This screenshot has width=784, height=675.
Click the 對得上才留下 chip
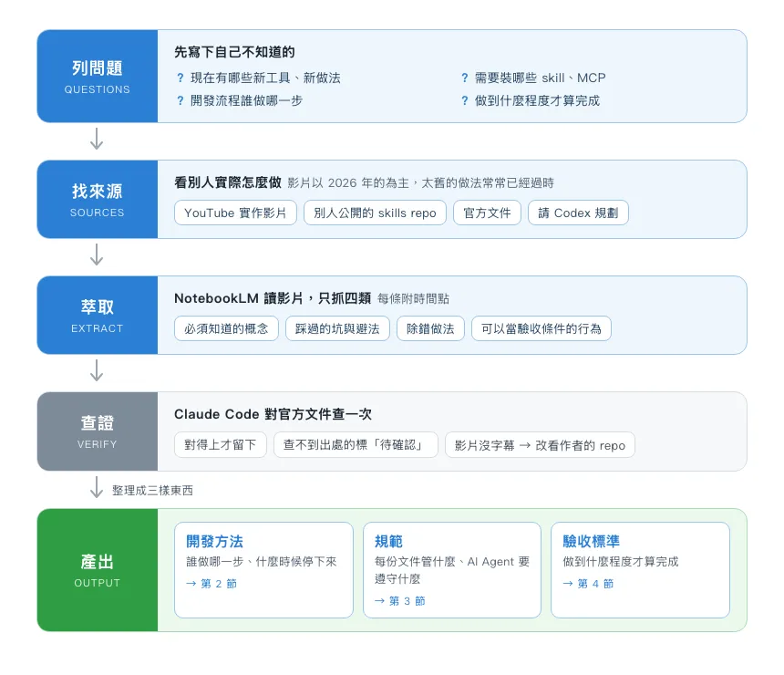(x=221, y=445)
